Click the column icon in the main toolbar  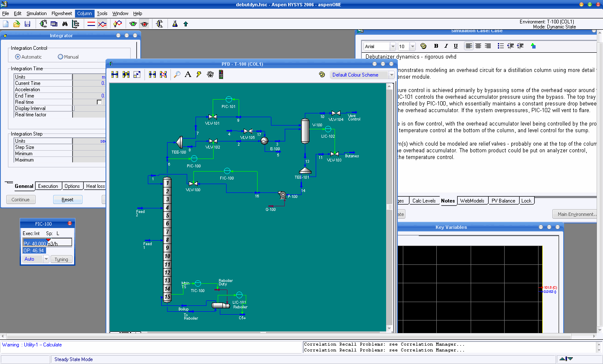click(x=160, y=24)
